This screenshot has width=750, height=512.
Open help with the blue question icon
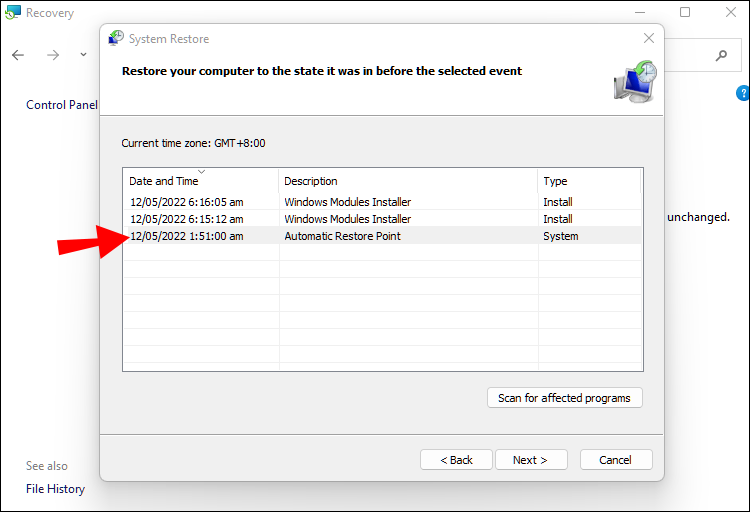pos(742,94)
